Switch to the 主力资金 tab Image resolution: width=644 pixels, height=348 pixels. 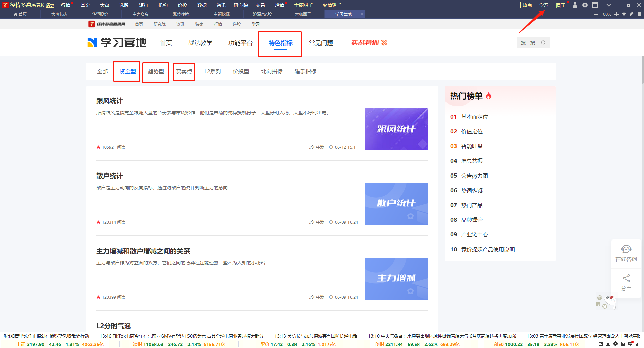(x=141, y=14)
